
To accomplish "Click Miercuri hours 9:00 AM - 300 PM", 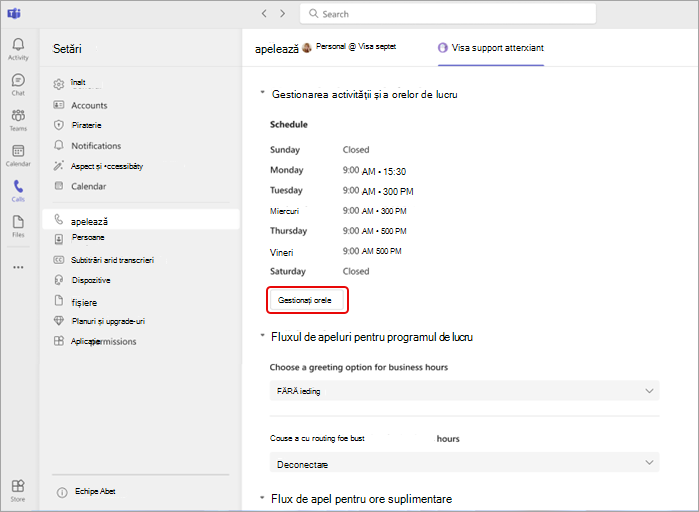I will pos(374,211).
